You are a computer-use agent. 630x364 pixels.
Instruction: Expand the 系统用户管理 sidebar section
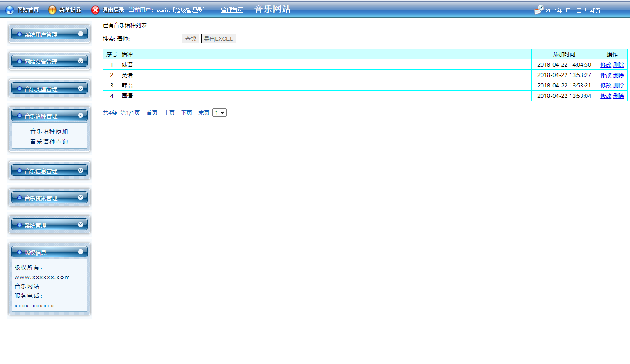click(x=49, y=34)
